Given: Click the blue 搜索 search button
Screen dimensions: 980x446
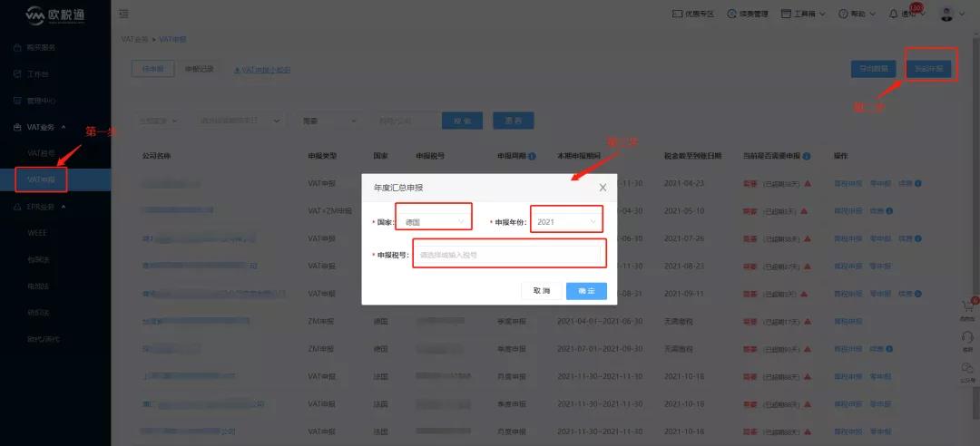Looking at the screenshot, I should (462, 121).
